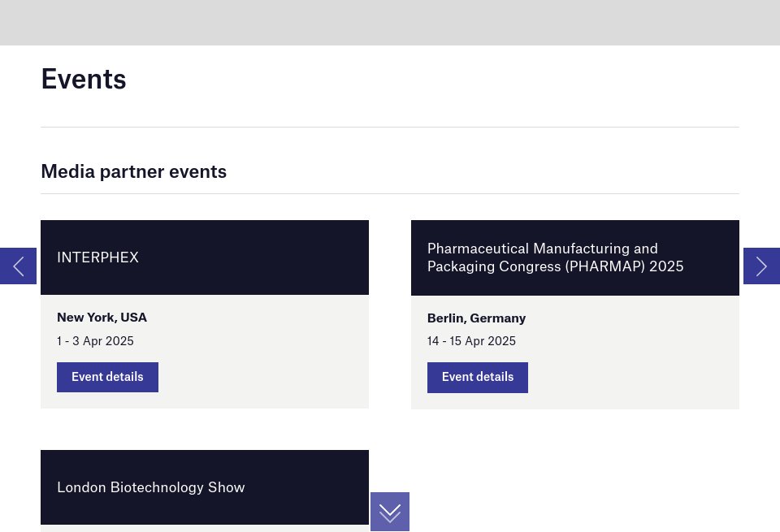The height and width of the screenshot is (532, 780).
Task: Click the Berlin, Germany location text
Action: tap(476, 318)
